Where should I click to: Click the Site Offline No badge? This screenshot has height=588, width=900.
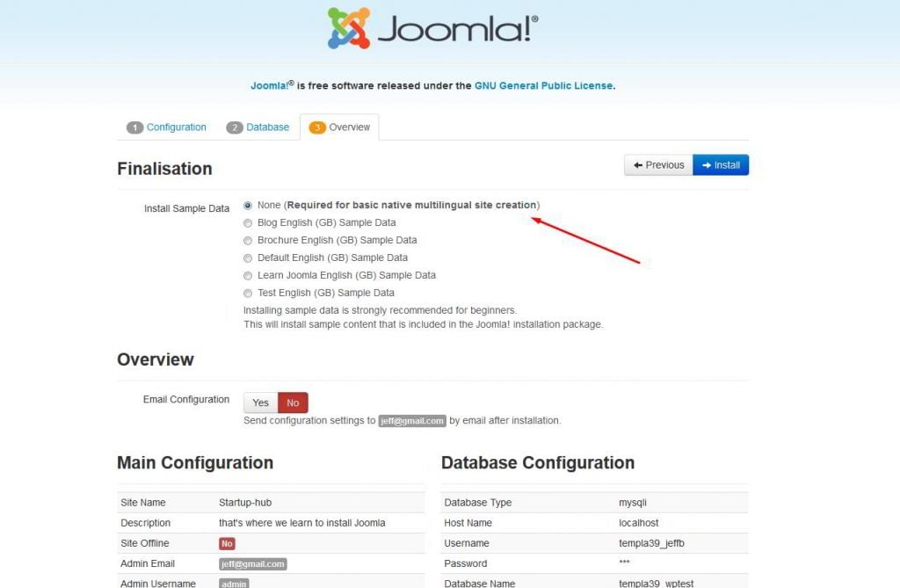(x=227, y=544)
